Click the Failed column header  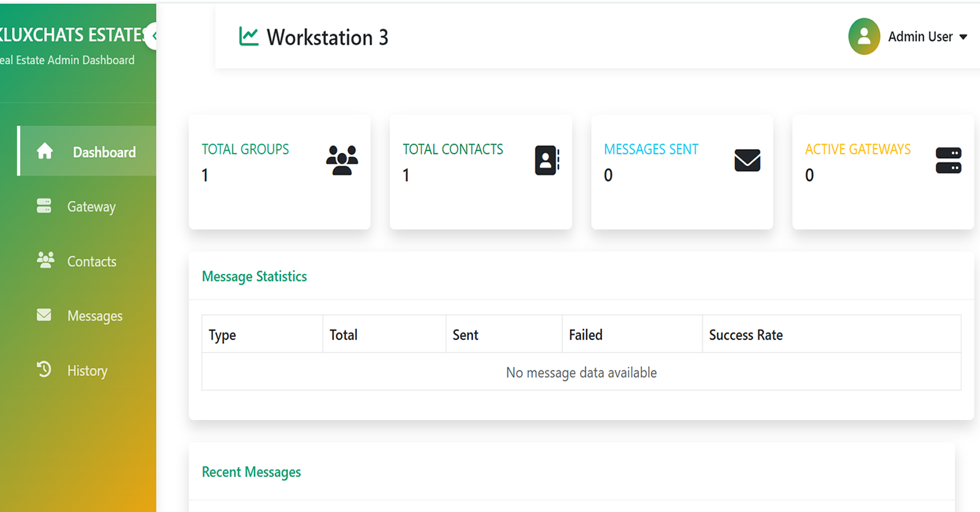[585, 335]
